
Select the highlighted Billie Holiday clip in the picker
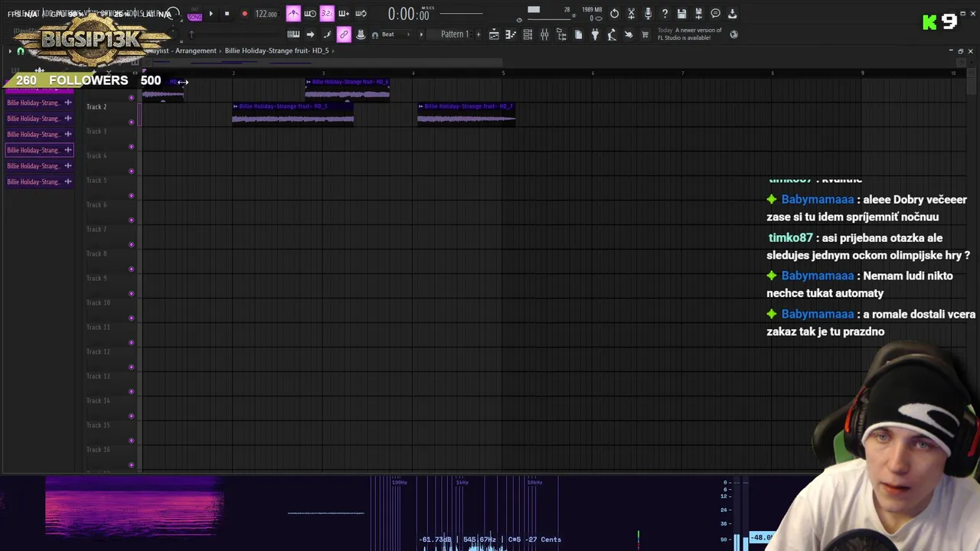pyautogui.click(x=39, y=150)
